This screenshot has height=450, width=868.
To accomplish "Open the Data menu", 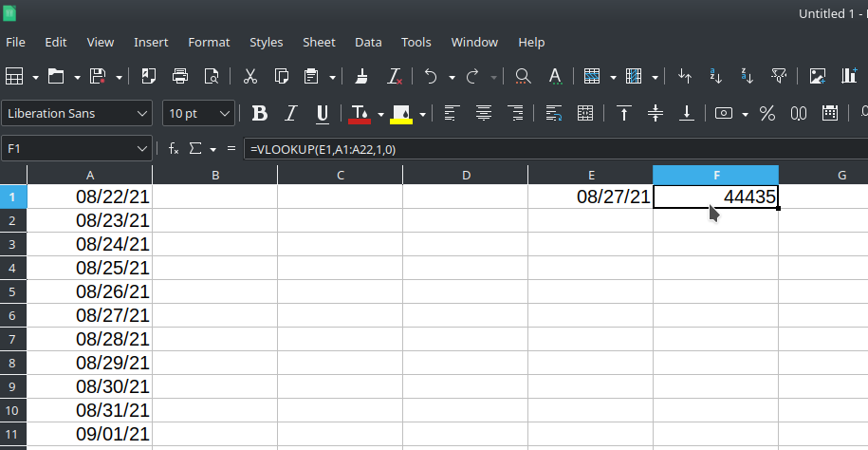I will (368, 42).
